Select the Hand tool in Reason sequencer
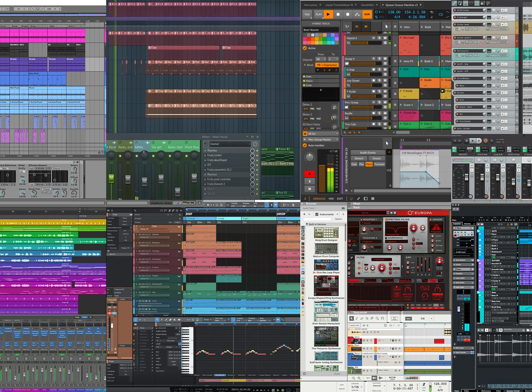 (382, 318)
